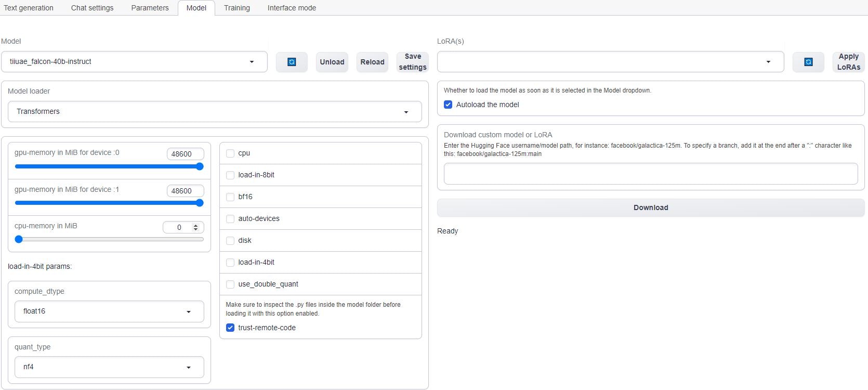Switch to the Training tab
The image size is (868, 390).
point(237,8)
